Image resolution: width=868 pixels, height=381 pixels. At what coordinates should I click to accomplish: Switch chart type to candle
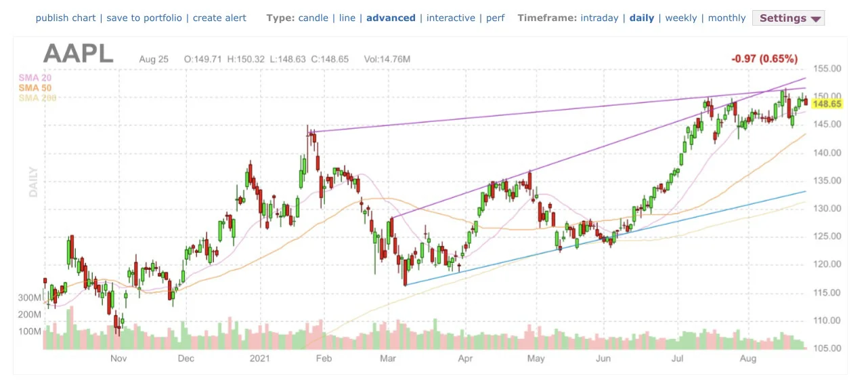coord(313,18)
